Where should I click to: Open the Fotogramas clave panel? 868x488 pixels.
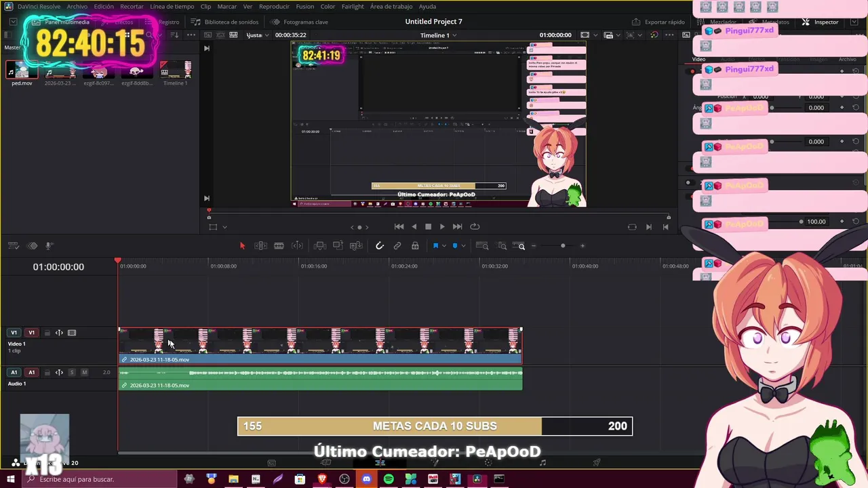click(299, 22)
